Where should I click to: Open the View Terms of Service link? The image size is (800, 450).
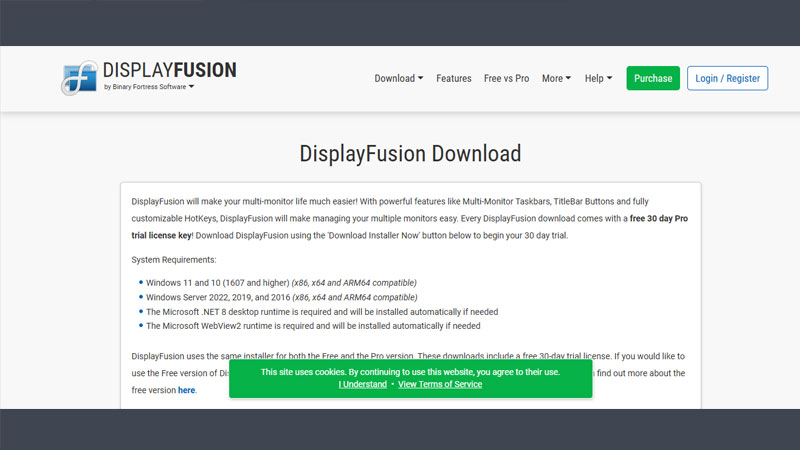[439, 384]
